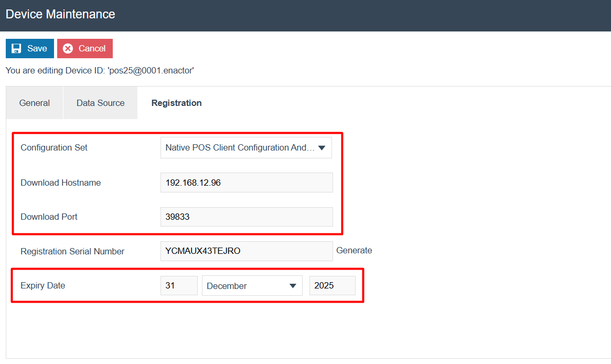The height and width of the screenshot is (364, 611).
Task: Select the expiry day field showing 31
Action: click(x=179, y=285)
